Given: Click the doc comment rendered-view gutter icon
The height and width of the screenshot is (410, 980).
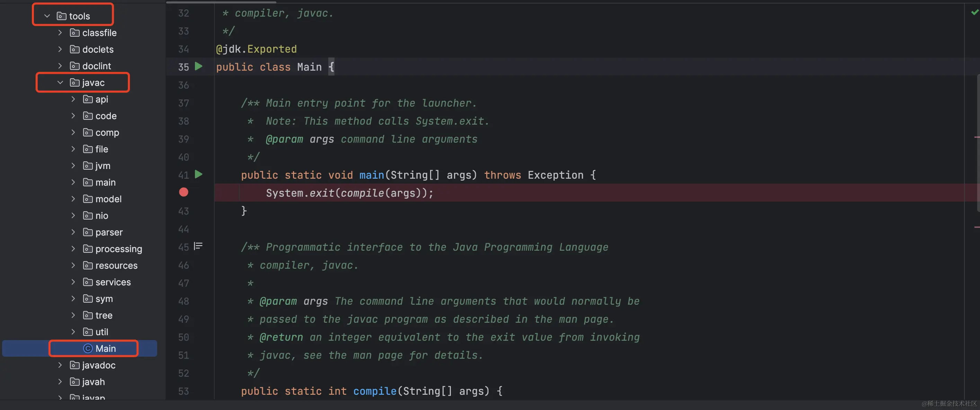Looking at the screenshot, I should pyautogui.click(x=198, y=247).
